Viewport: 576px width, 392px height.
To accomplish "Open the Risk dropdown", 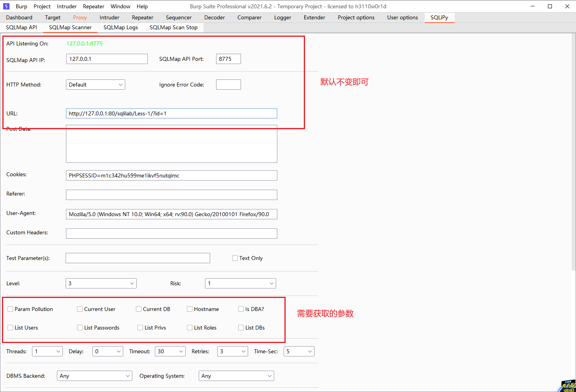I will 241,283.
